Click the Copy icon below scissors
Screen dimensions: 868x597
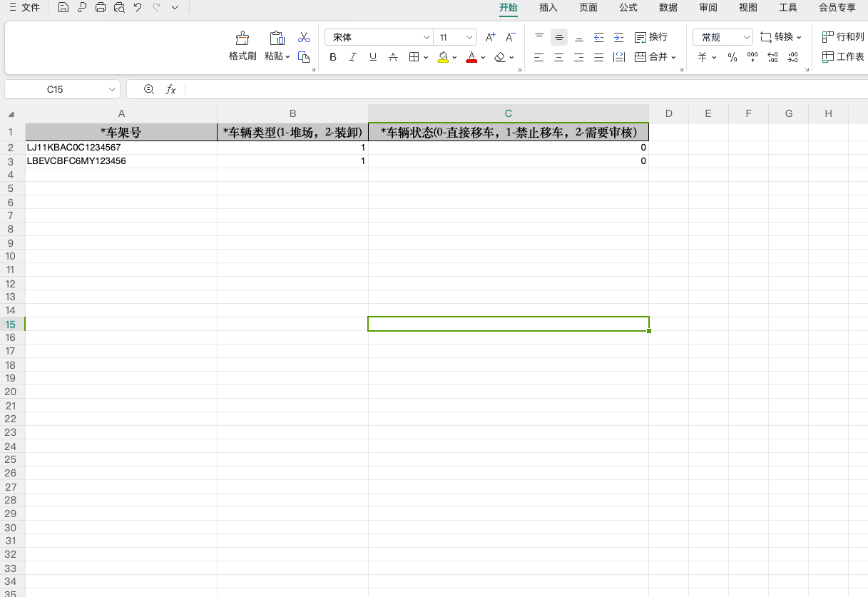304,57
